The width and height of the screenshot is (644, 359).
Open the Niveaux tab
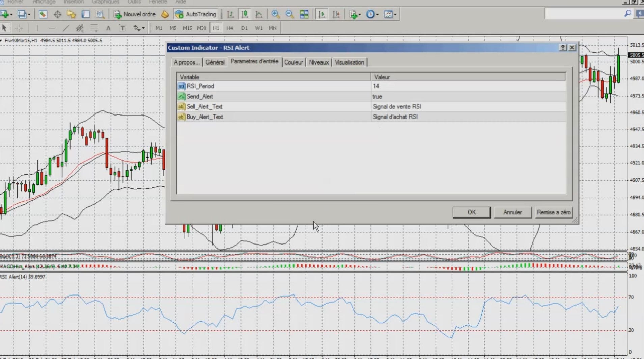click(318, 62)
